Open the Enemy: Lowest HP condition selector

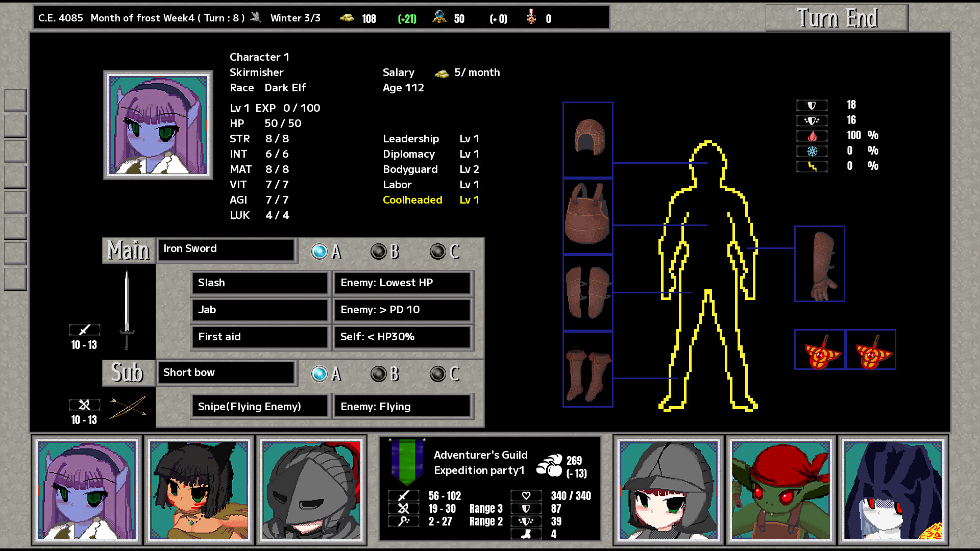click(402, 283)
